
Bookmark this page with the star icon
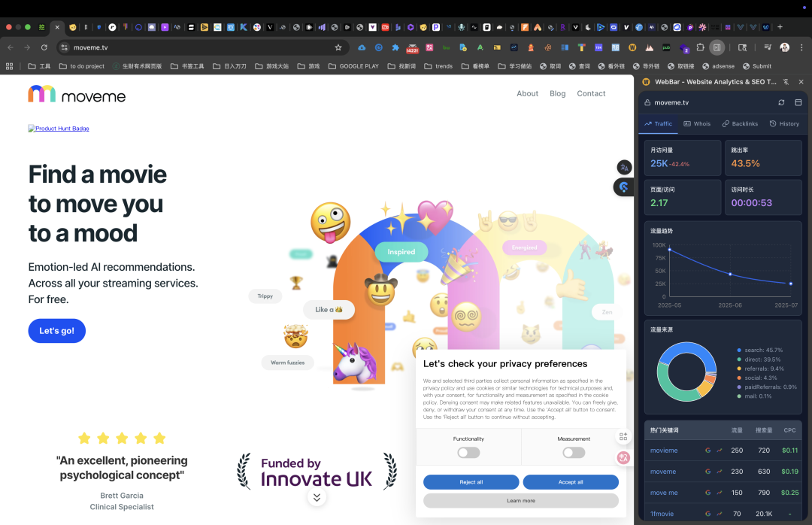pyautogui.click(x=338, y=47)
